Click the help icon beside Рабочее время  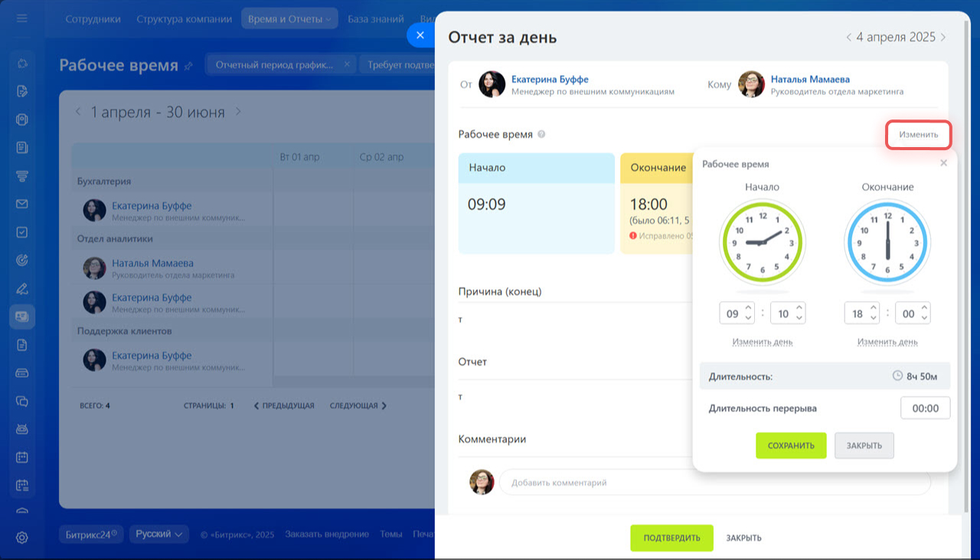[541, 135]
